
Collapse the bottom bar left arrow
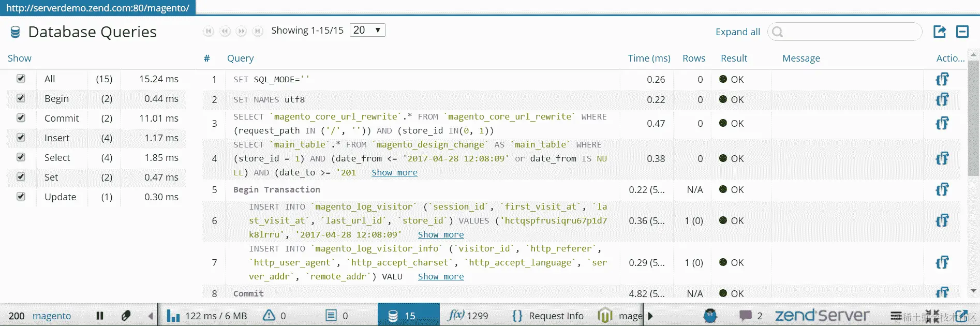151,316
